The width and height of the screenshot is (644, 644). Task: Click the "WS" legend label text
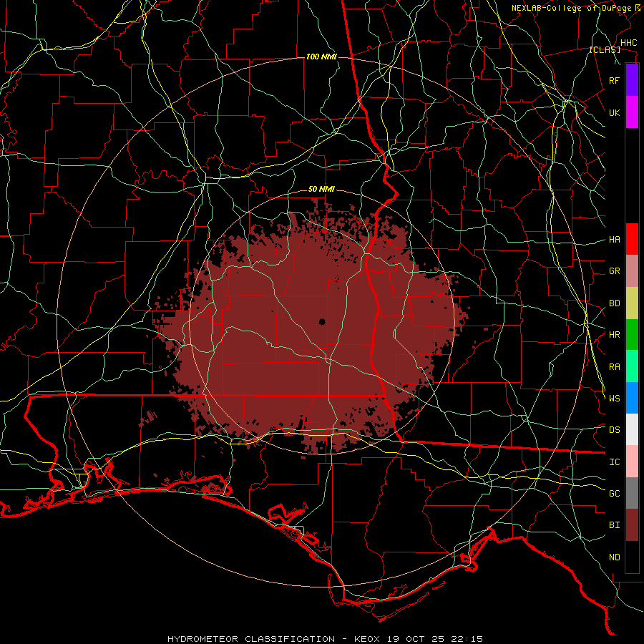point(614,399)
